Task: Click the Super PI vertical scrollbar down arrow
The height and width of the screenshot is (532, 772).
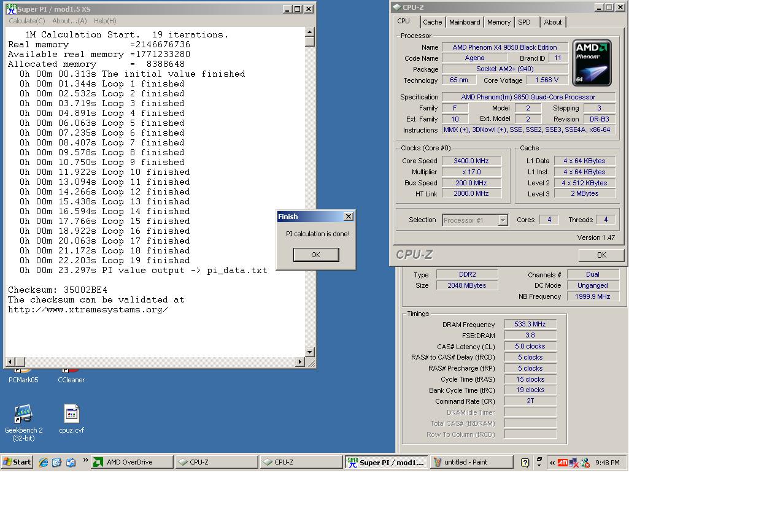Action: coord(310,352)
